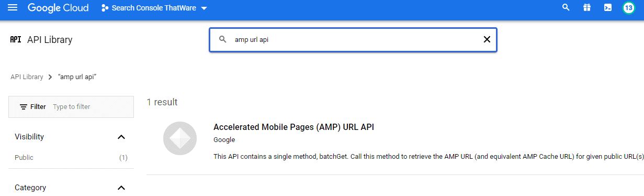Click the Google Cloud logo
Viewport: 644px width, 196px height.
pyautogui.click(x=58, y=8)
